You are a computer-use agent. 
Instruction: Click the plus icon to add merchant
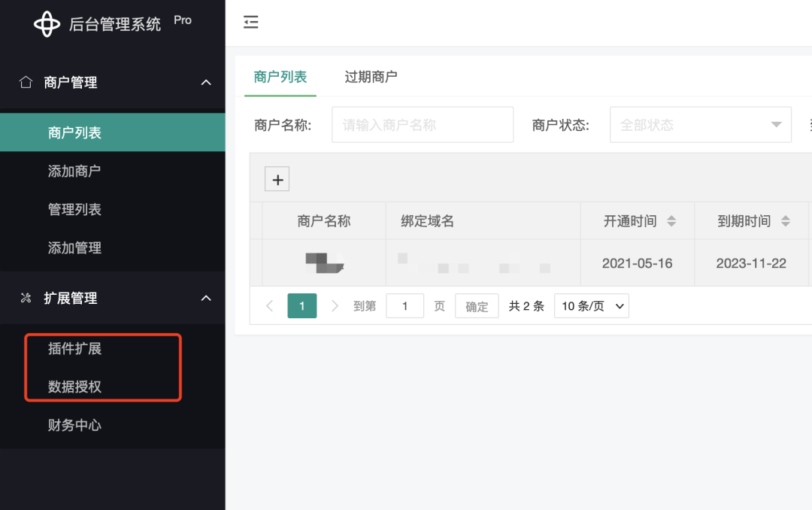click(277, 180)
